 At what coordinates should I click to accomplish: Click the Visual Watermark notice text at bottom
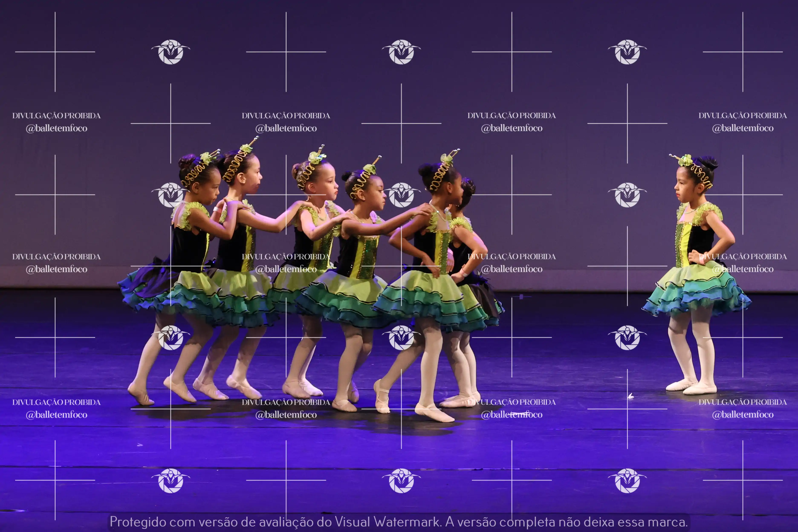[399, 522]
